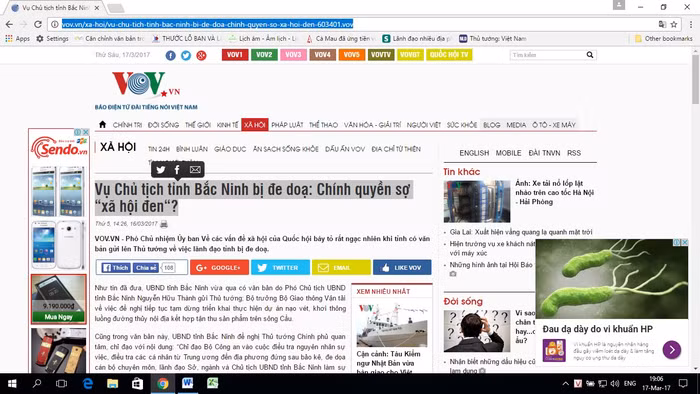Screen dimensions: 700x394
Task: Share selection via Twitter popup icon
Action: pos(161,170)
